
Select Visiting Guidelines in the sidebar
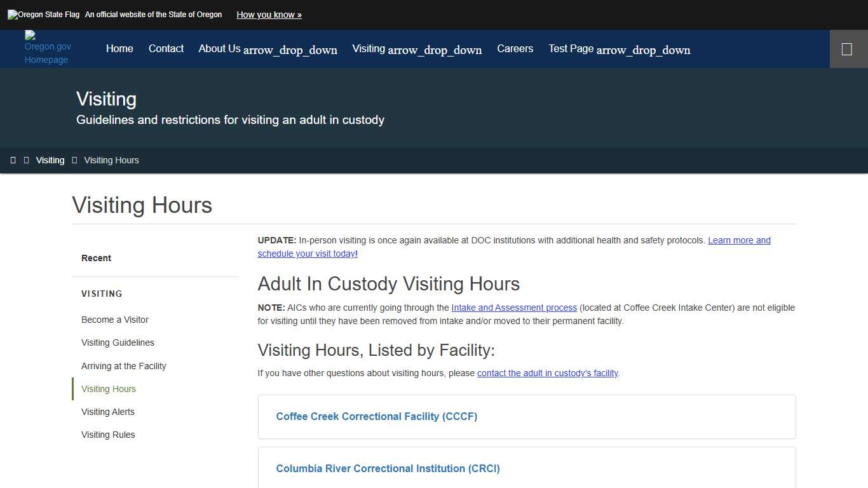point(118,342)
